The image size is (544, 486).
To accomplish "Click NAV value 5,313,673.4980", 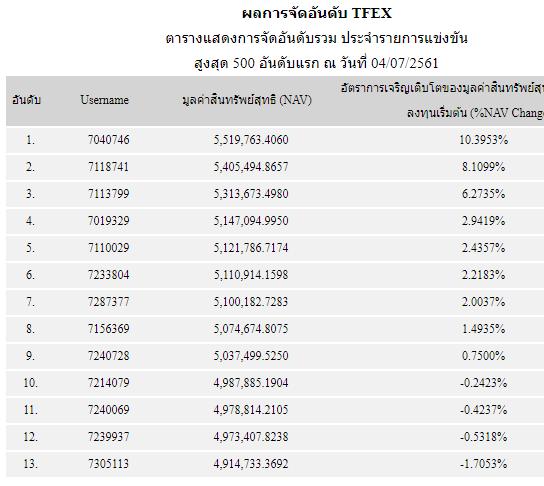I will (251, 194).
